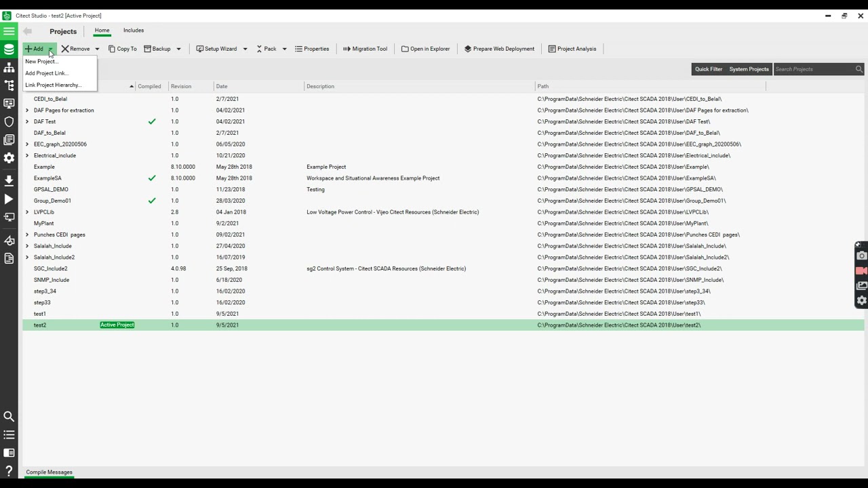Expand the Electrical_include project node
The image size is (868, 488).
click(27, 156)
